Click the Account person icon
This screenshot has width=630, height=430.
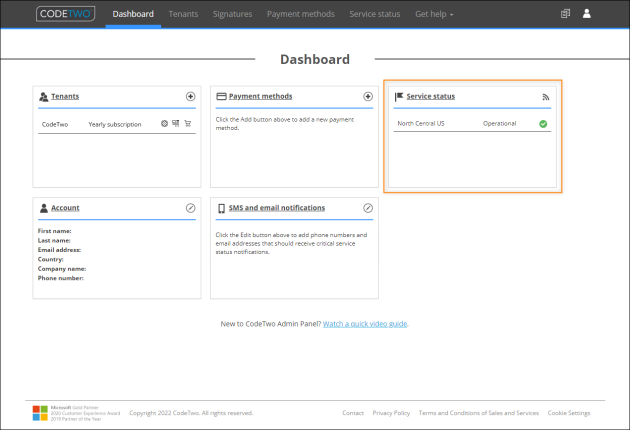point(44,208)
